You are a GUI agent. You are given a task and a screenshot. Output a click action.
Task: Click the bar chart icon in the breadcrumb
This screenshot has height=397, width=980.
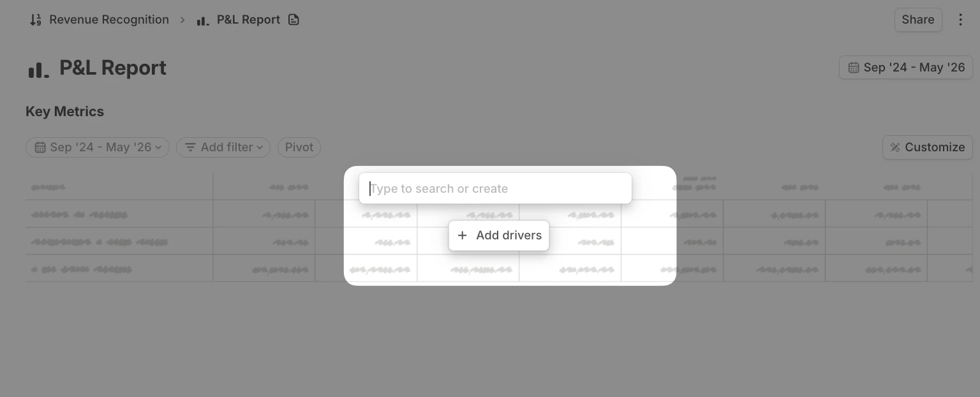[203, 20]
